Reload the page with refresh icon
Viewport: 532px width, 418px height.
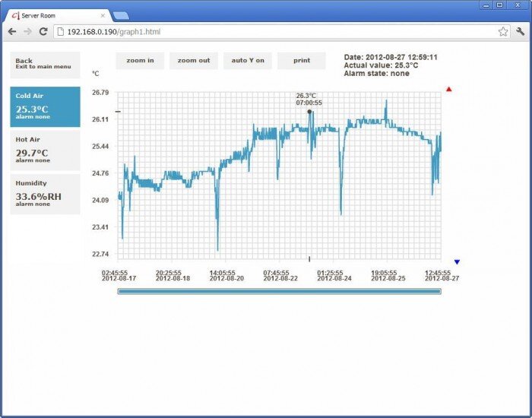coord(43,31)
